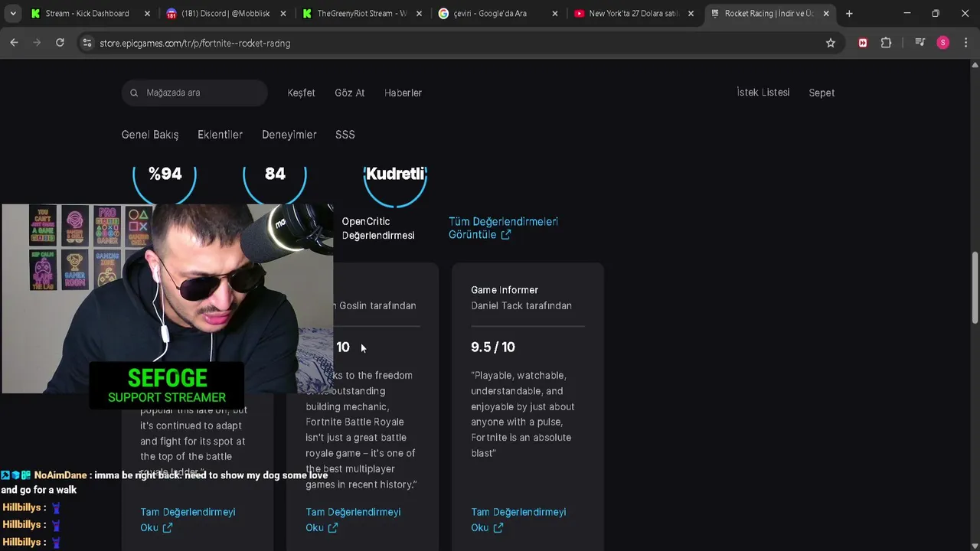Open the tab search dropdown arrow

click(13, 13)
